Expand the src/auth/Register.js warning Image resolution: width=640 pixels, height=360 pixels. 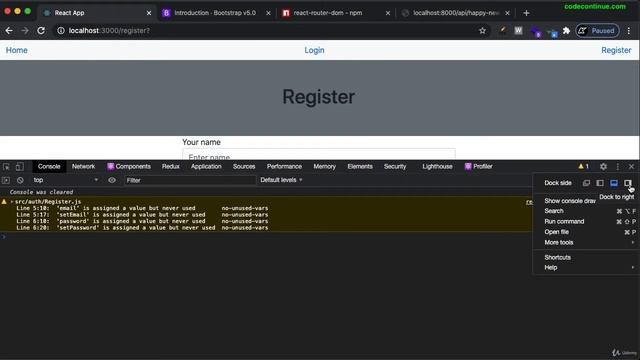(x=12, y=202)
